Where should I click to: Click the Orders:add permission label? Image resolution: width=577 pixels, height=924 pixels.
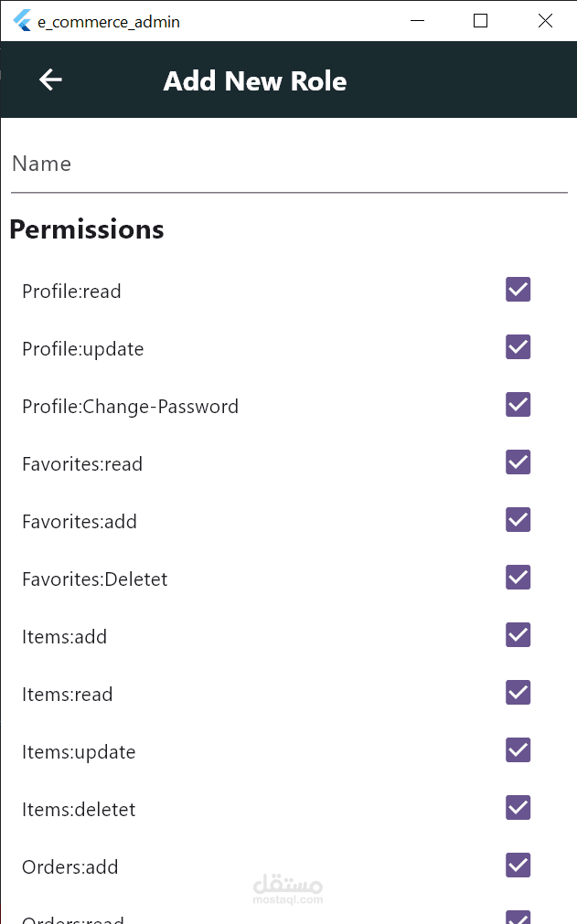tap(70, 866)
